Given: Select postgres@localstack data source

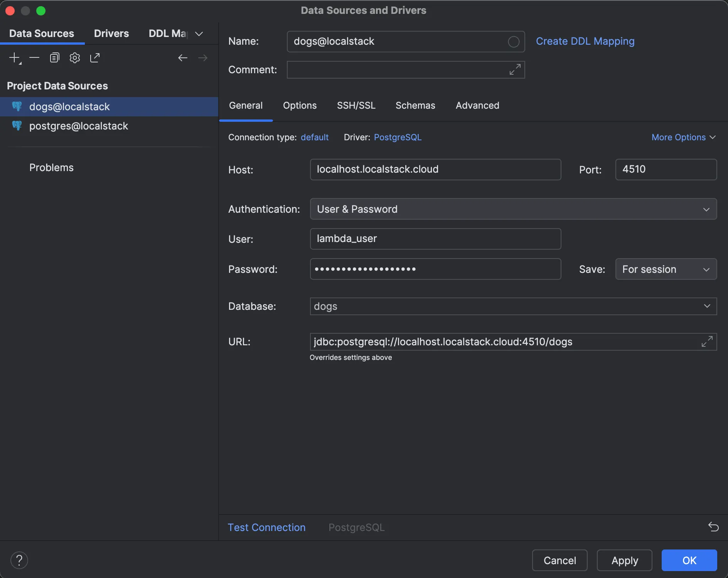Looking at the screenshot, I should pyautogui.click(x=79, y=126).
